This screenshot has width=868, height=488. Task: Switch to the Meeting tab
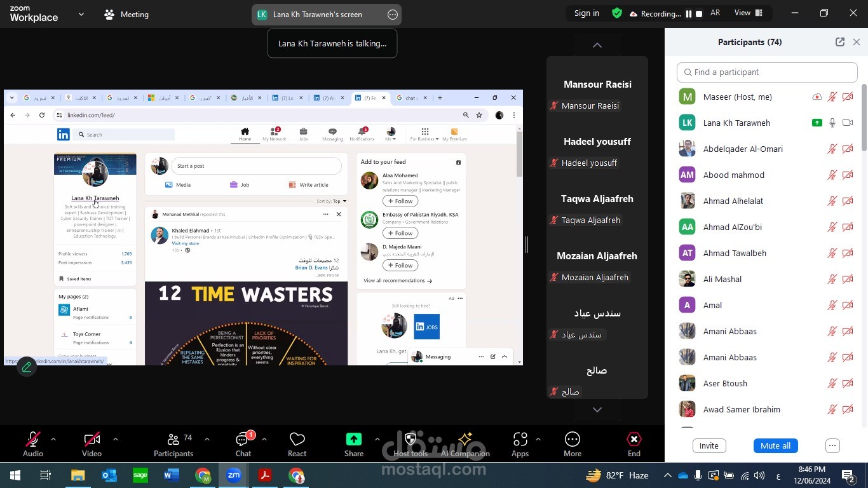(126, 15)
